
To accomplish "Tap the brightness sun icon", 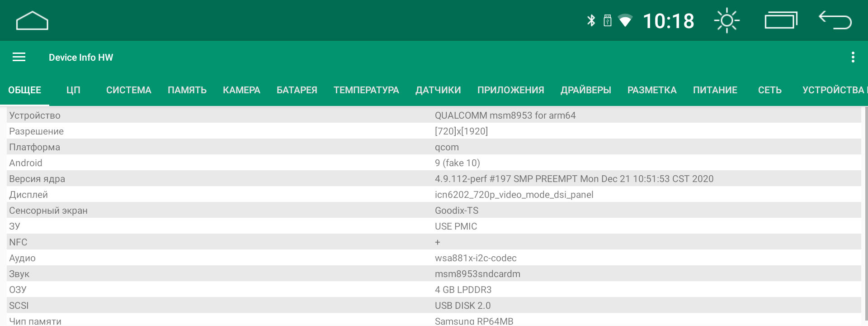I will pos(727,21).
